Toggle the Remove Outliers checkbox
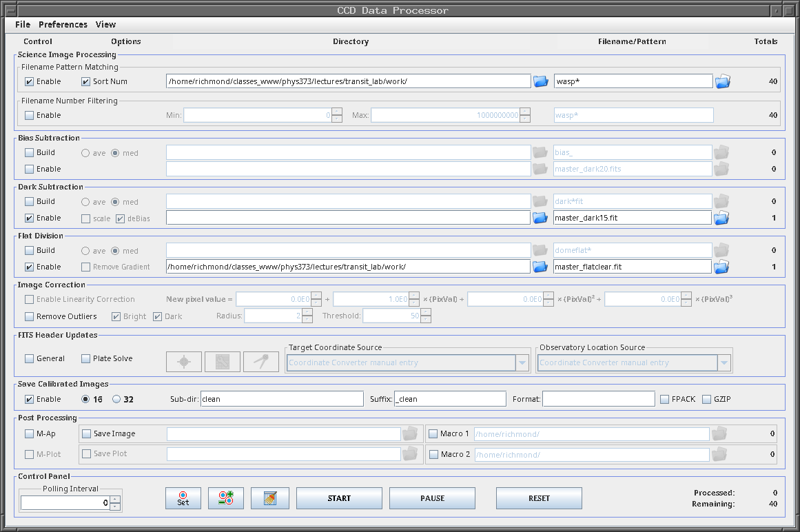800x532 pixels. (x=30, y=316)
